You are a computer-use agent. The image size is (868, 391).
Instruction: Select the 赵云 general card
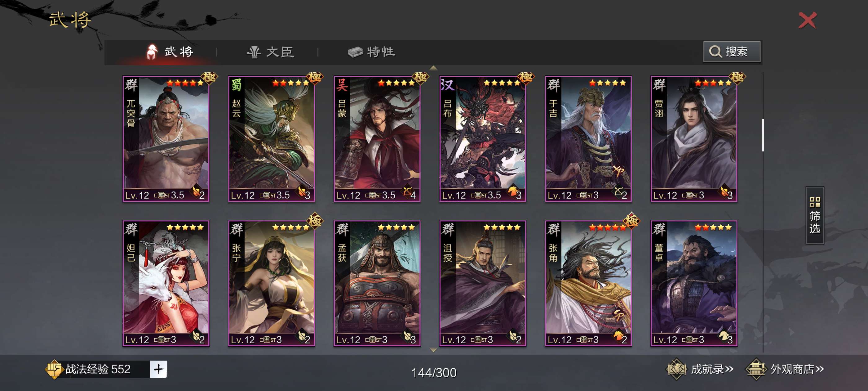(x=271, y=139)
